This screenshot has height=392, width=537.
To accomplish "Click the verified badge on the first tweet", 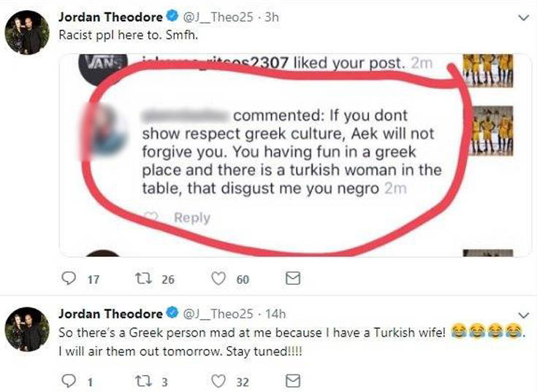I will click(x=172, y=16).
